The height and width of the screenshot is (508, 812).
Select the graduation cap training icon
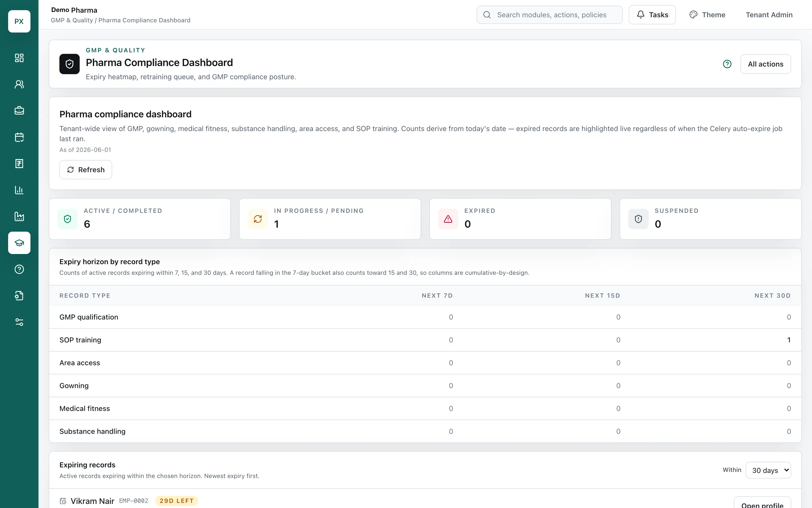[19, 243]
